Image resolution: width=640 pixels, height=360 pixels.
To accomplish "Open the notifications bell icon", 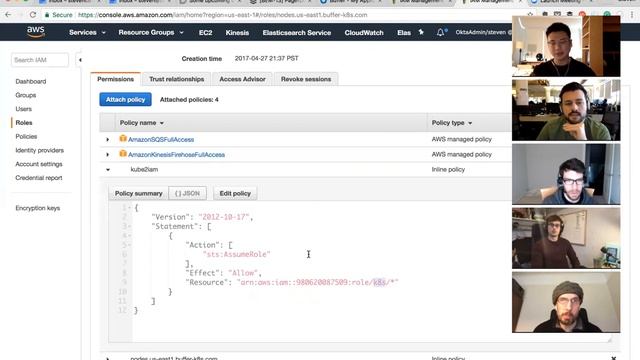I will [440, 32].
